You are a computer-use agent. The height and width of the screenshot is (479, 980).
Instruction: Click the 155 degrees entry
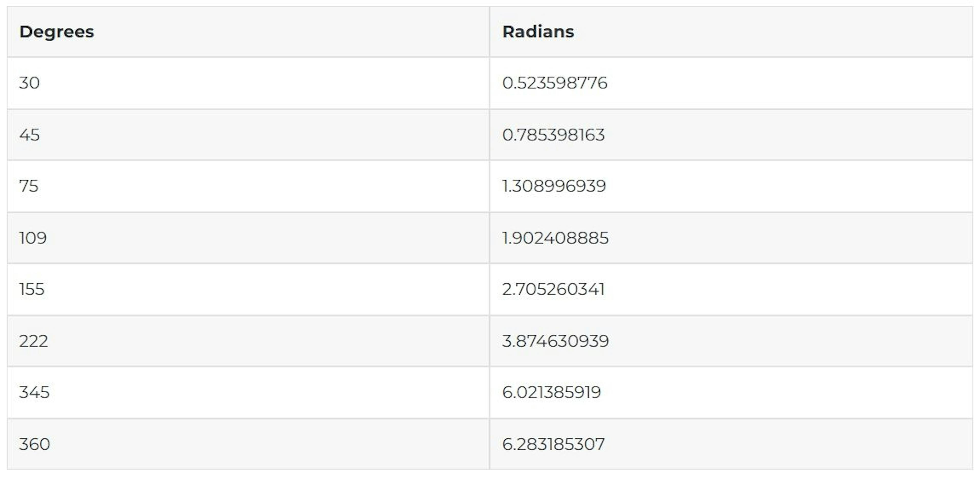[x=32, y=289]
